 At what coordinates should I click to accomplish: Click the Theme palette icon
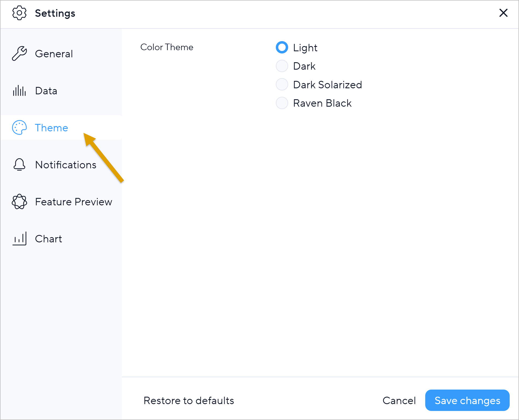coord(19,128)
